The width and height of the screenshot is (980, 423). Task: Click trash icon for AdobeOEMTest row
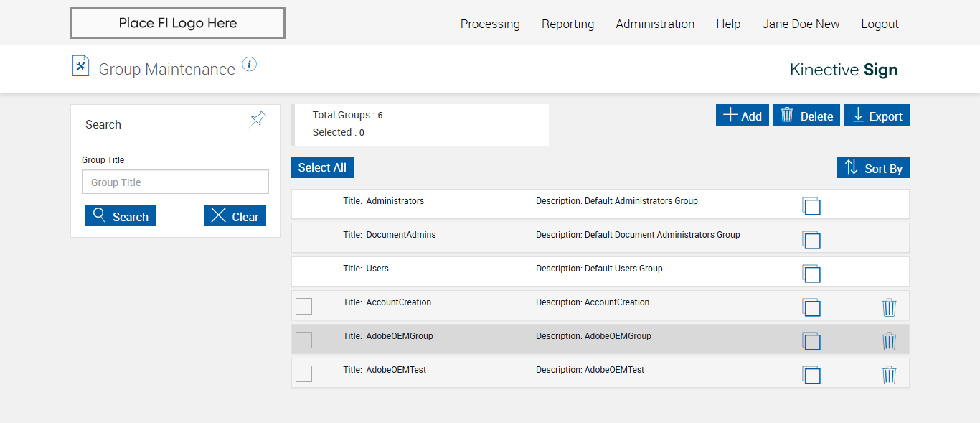click(889, 375)
